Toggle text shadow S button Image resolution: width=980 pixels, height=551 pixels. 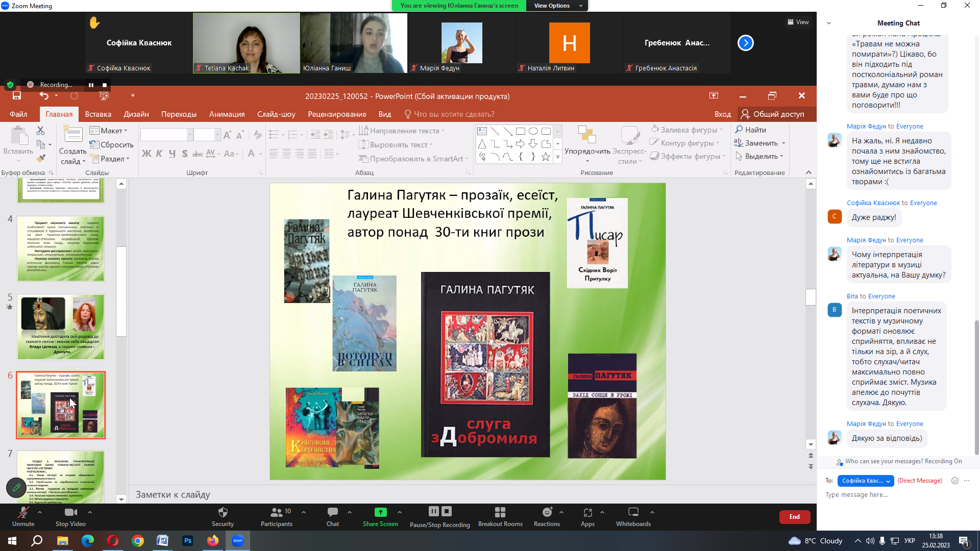coord(185,154)
